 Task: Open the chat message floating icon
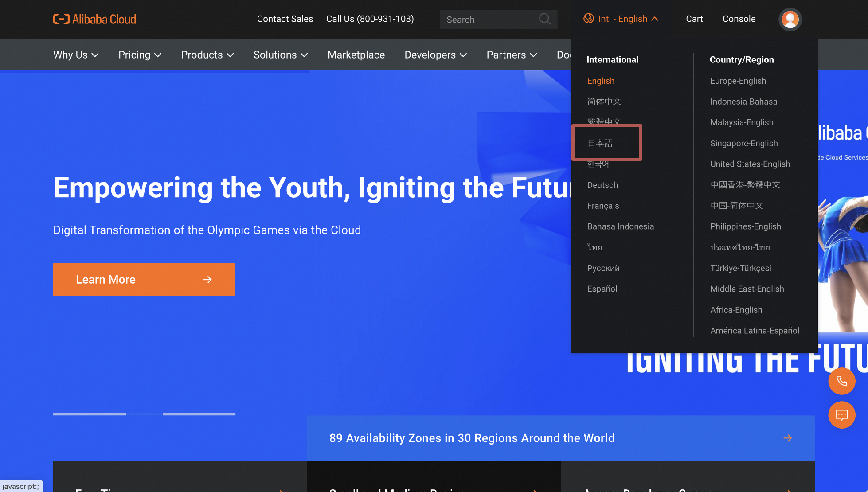pos(841,415)
